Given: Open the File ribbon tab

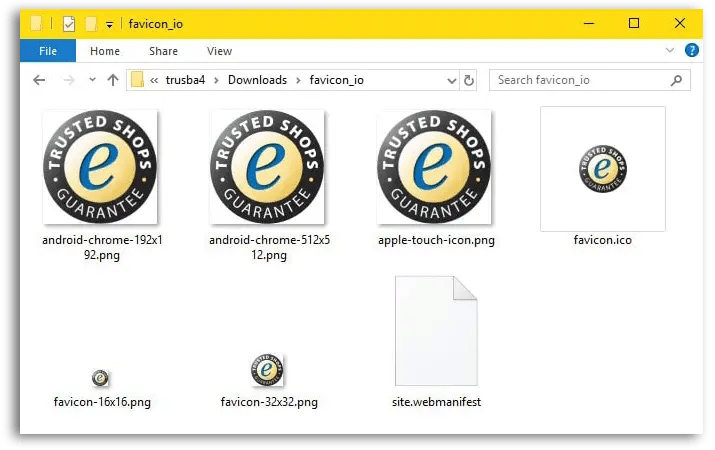Looking at the screenshot, I should point(48,51).
